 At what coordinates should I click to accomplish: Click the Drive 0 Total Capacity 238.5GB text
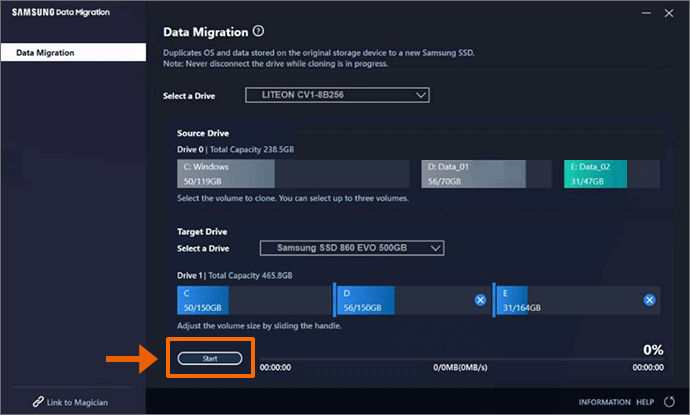tap(235, 150)
